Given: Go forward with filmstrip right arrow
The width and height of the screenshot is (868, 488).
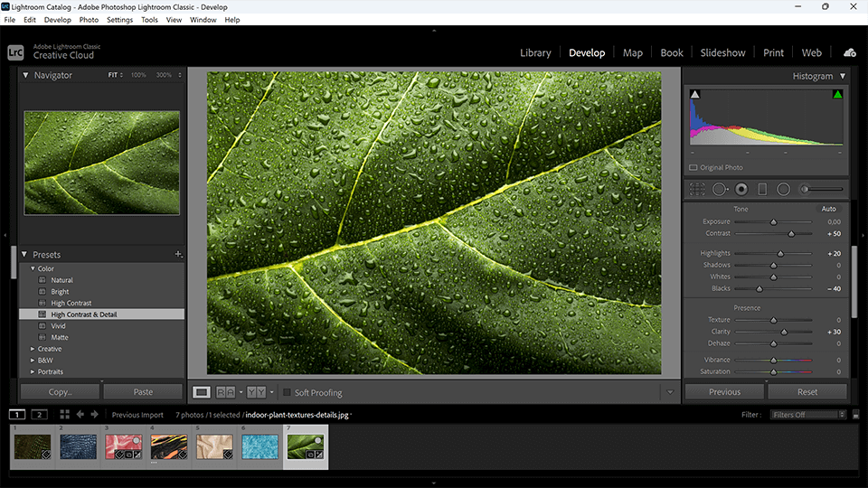Looking at the screenshot, I should (x=95, y=415).
